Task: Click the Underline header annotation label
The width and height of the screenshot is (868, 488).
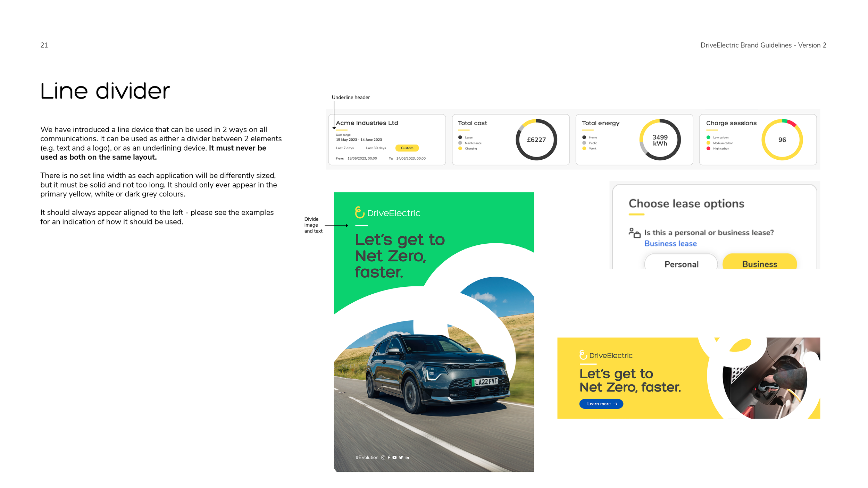Action: [351, 98]
